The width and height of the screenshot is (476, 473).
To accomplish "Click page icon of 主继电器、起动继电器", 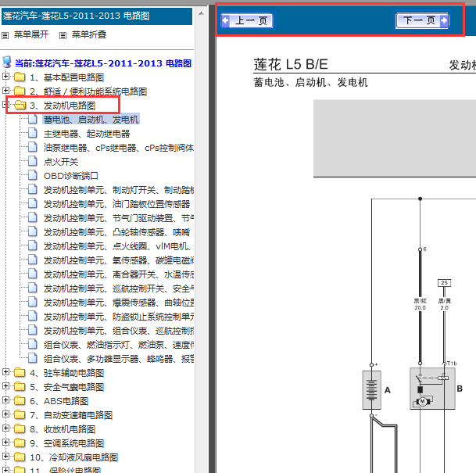I will click(33, 133).
